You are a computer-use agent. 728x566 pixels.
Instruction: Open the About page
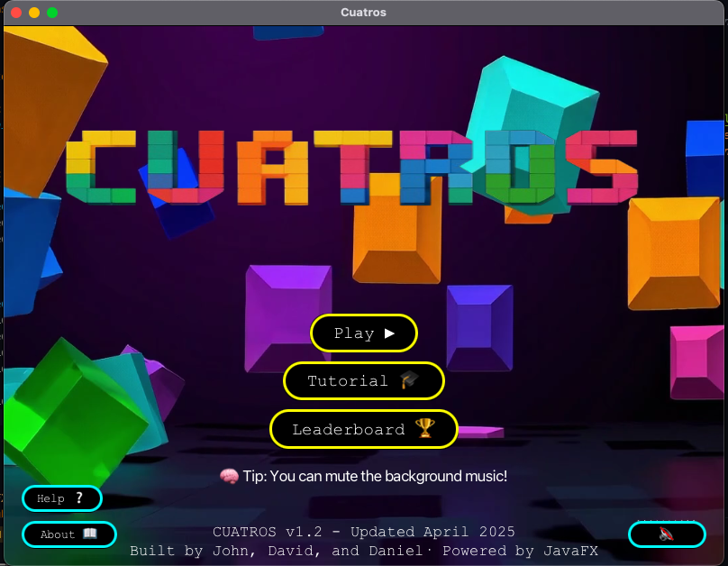[x=68, y=534]
